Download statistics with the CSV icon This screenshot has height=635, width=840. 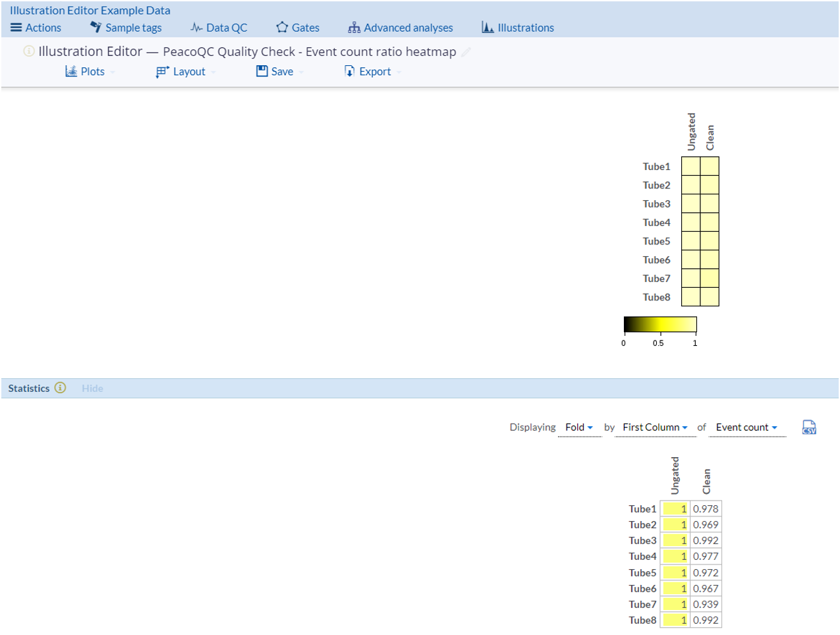click(x=809, y=428)
